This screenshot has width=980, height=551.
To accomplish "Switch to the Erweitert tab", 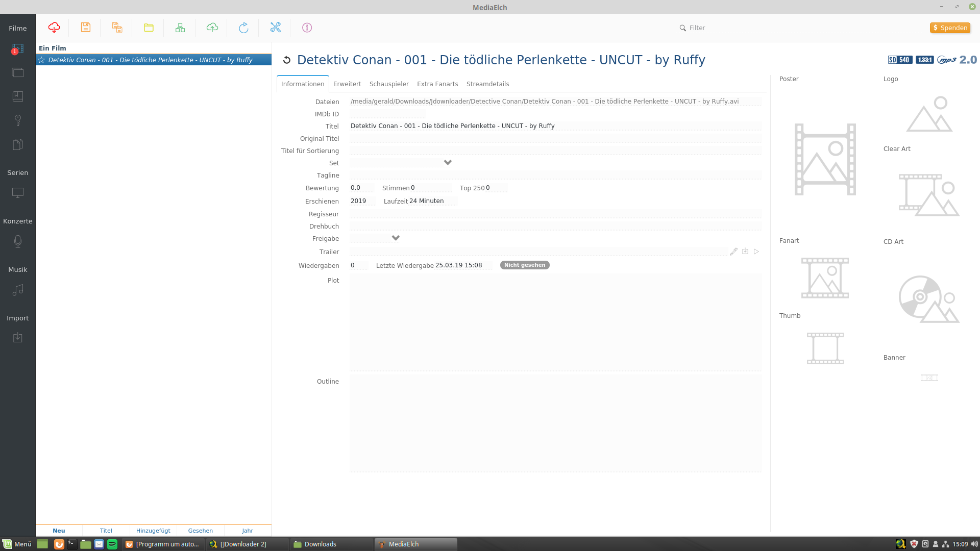I will [x=347, y=84].
